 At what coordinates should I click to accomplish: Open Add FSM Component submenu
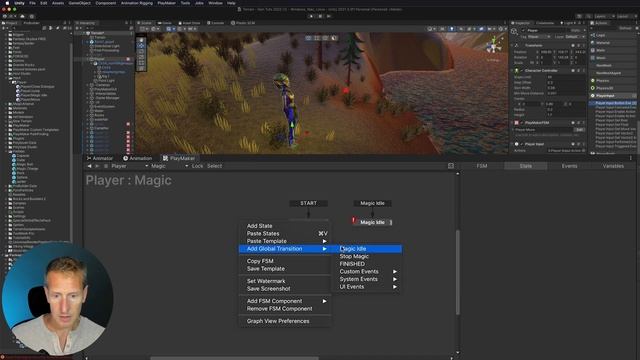coord(284,301)
